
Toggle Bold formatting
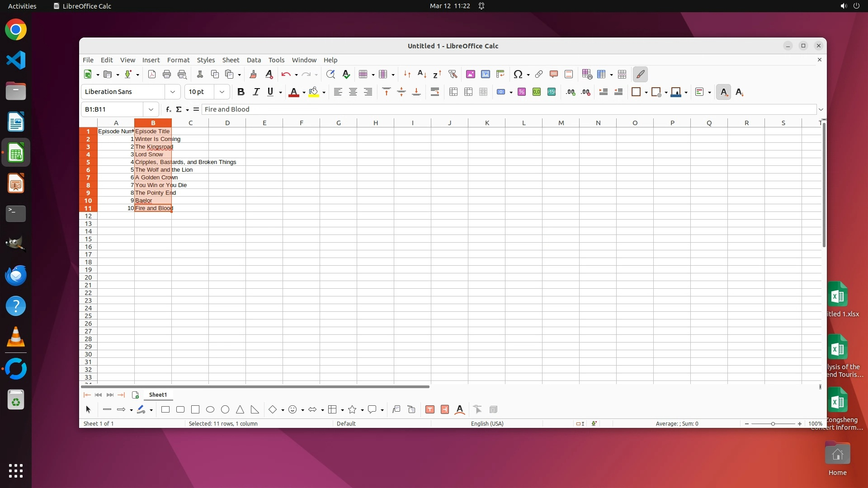241,92
